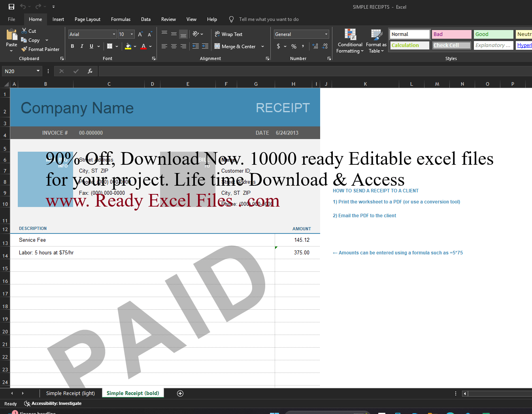Open the Name Box dropdown arrow
This screenshot has height=414, width=532.
click(38, 71)
